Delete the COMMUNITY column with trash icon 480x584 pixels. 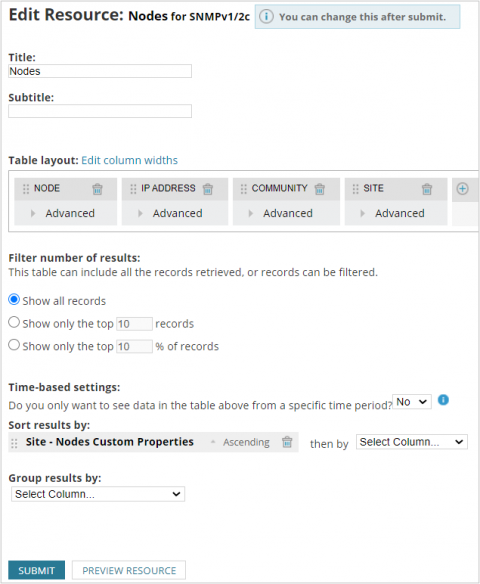320,189
